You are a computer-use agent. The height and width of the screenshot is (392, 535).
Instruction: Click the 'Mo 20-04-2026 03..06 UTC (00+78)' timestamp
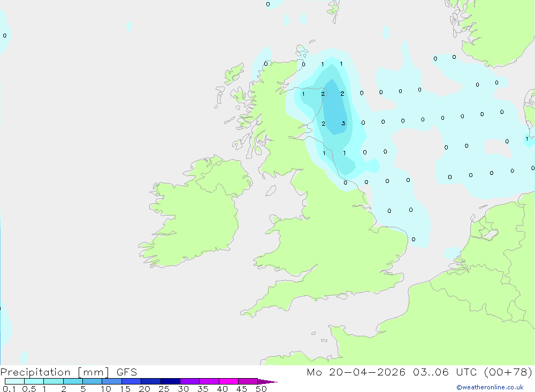[419, 372]
